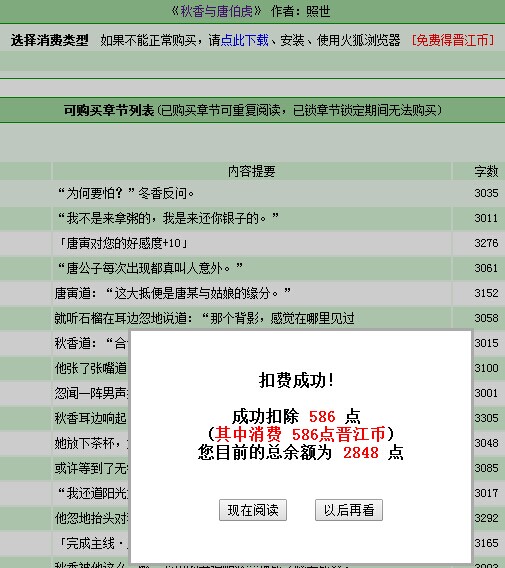Click word count 3276 cell

point(486,243)
